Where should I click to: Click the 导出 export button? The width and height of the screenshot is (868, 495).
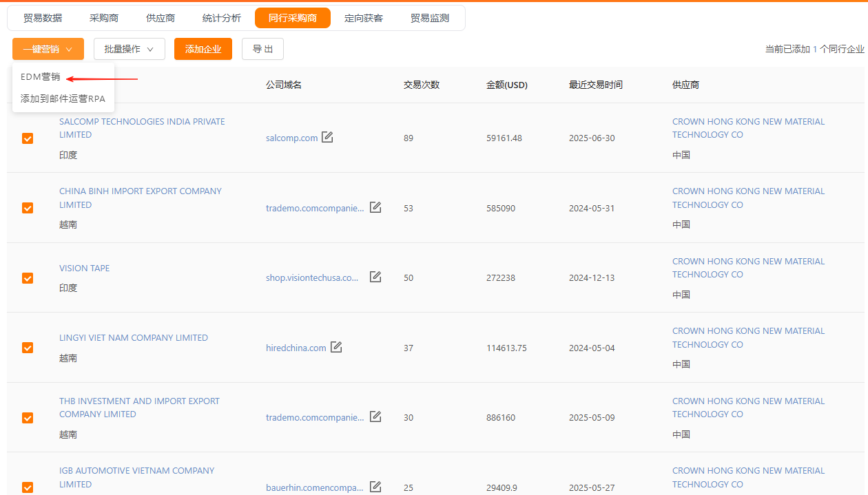point(263,49)
